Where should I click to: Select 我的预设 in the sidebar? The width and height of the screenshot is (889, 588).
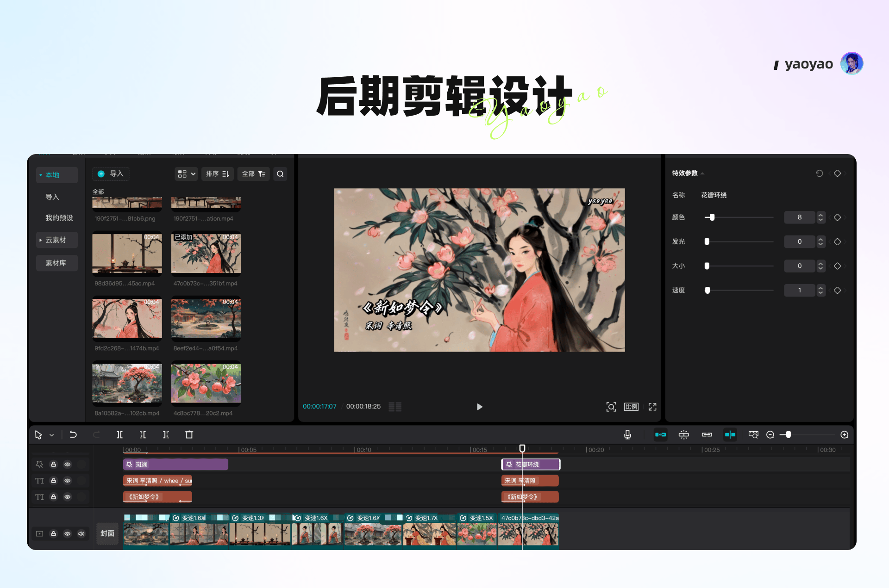pyautogui.click(x=59, y=218)
